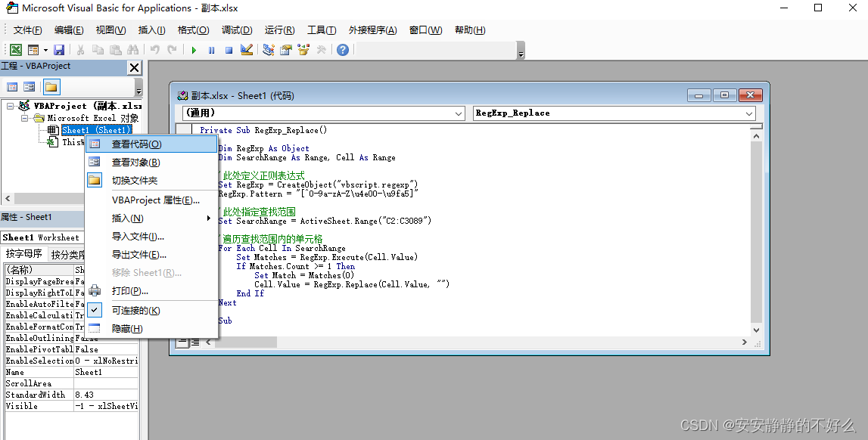Switch to 按字母序 properties tab
The height and width of the screenshot is (440, 868).
23,254
